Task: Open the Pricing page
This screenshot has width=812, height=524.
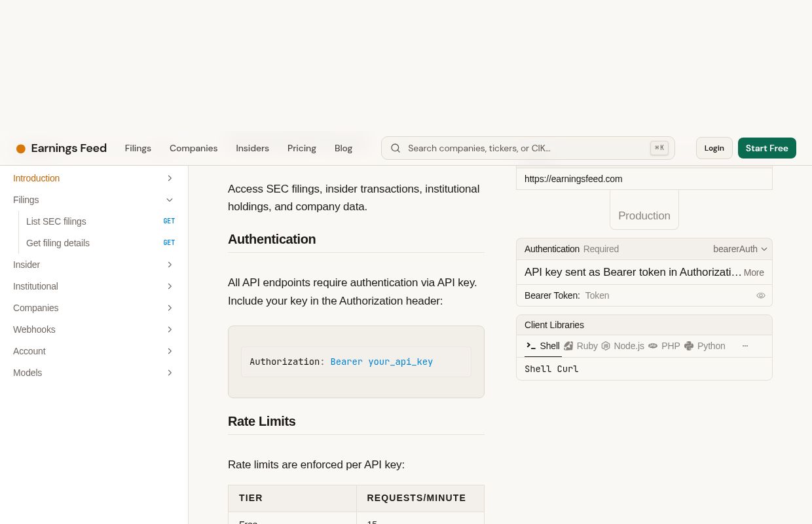Action: tap(302, 148)
